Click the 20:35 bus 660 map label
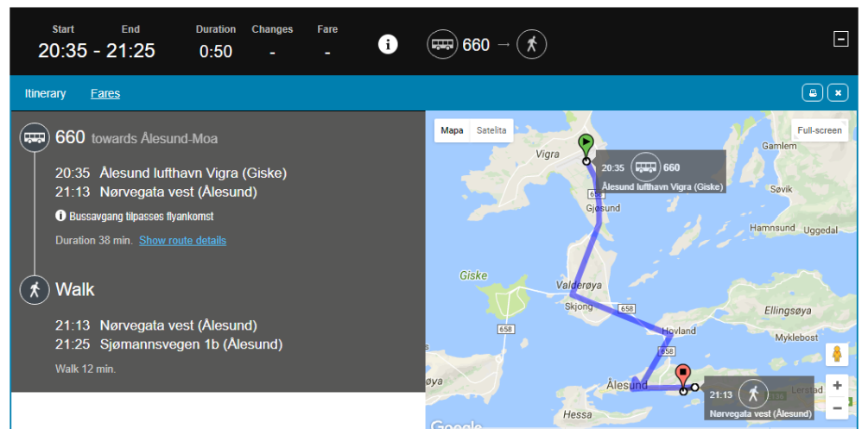This screenshot has width=868, height=429. tap(661, 172)
